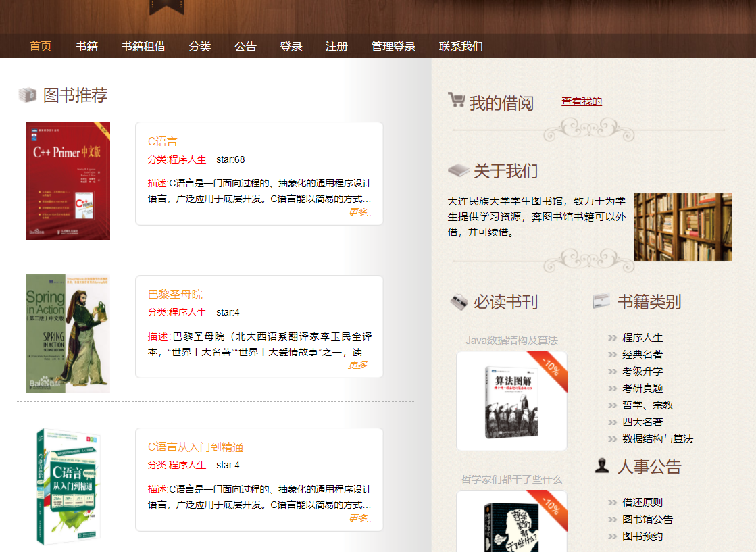This screenshot has width=756, height=552.
Task: Open 书籍租借 in the navigation bar
Action: coord(143,46)
